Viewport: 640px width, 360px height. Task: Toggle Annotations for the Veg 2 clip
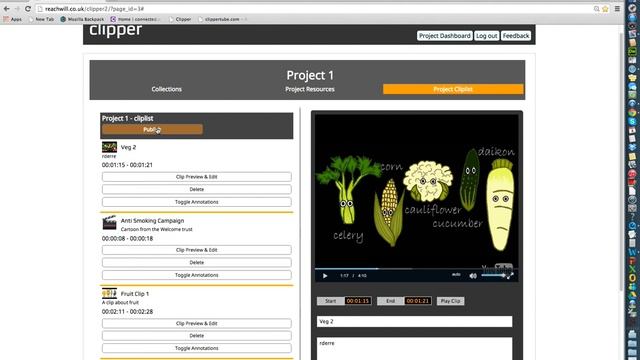click(197, 202)
